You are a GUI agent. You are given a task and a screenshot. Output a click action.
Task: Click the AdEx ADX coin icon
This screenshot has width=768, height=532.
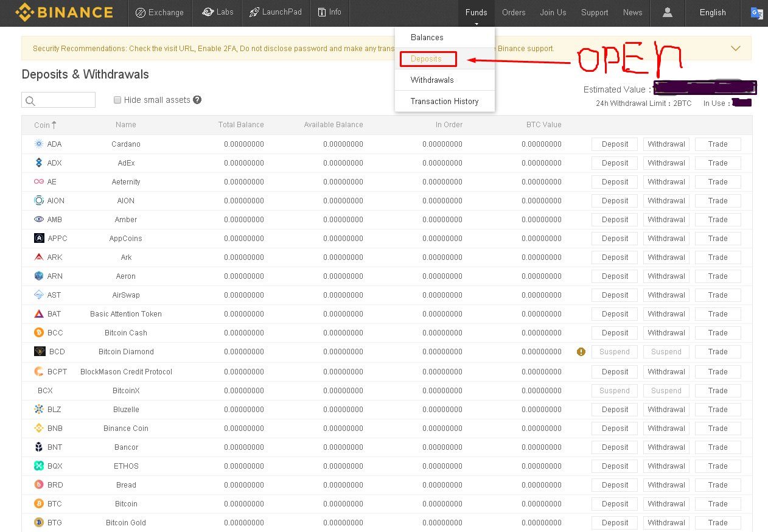click(39, 163)
